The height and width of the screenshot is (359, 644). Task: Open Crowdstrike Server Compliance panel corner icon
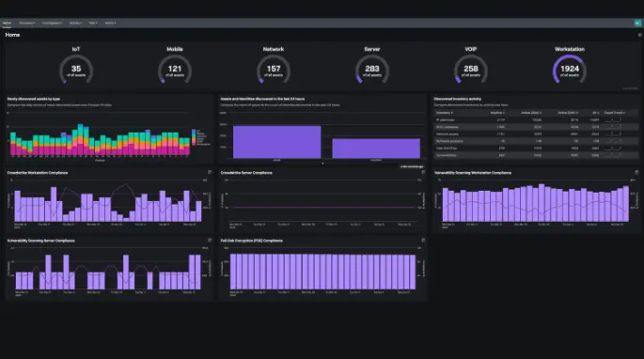[423, 173]
